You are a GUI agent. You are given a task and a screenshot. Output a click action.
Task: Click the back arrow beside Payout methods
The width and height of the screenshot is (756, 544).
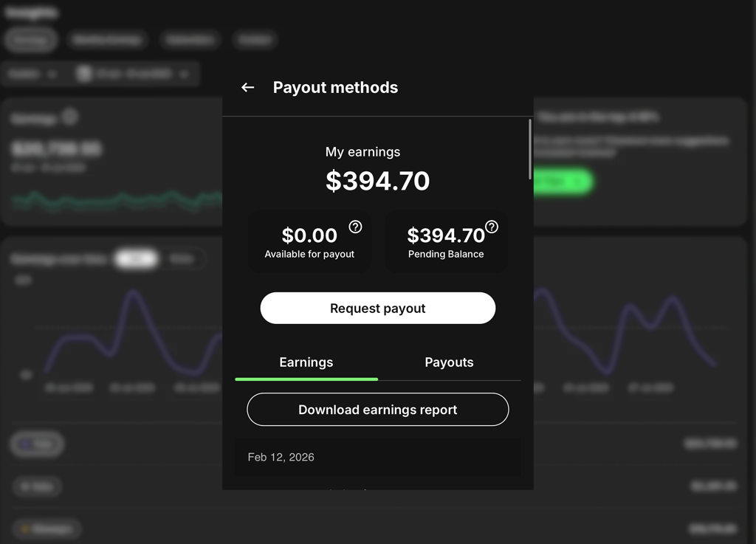tap(247, 88)
